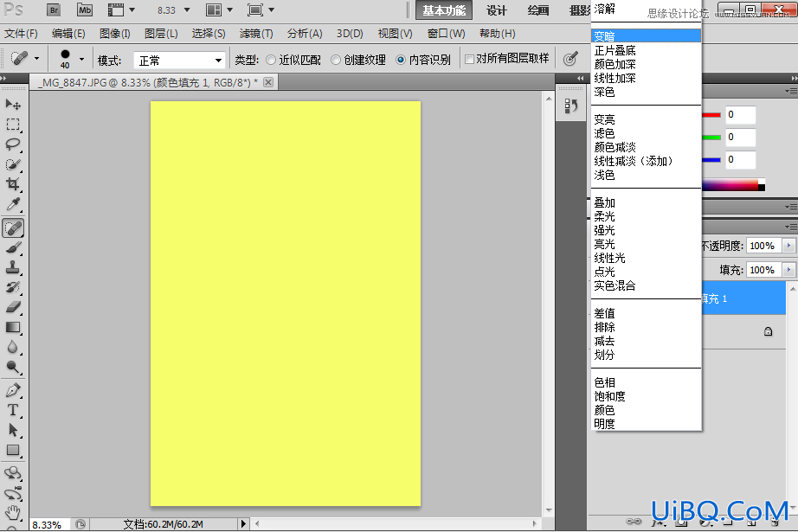Select the Path Selection tool
798x532 pixels.
pyautogui.click(x=13, y=430)
